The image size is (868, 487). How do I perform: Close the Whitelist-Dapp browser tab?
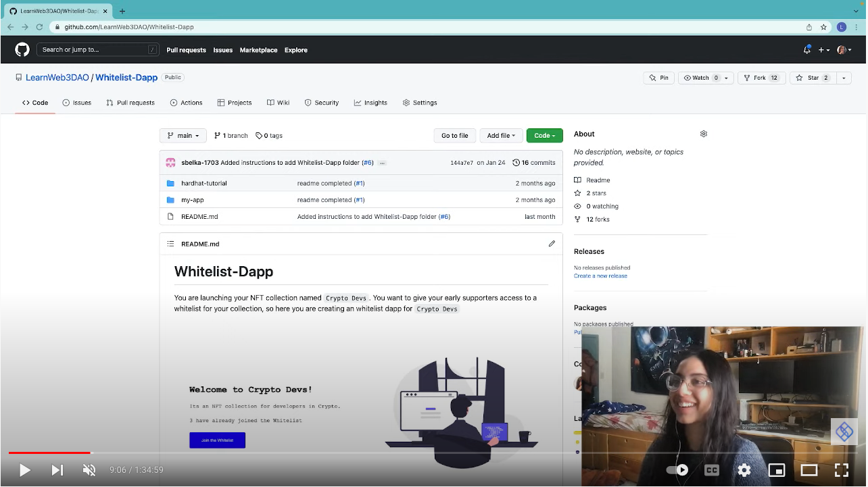click(x=105, y=11)
